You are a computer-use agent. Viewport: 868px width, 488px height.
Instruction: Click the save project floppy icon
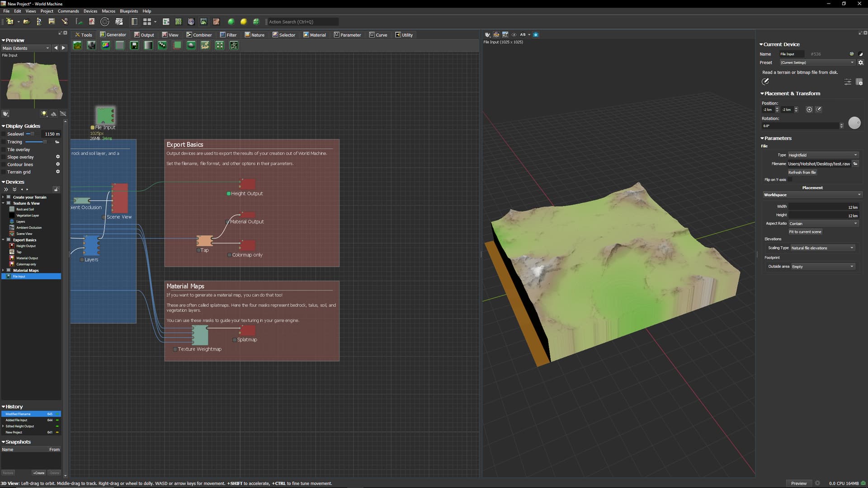(x=52, y=22)
